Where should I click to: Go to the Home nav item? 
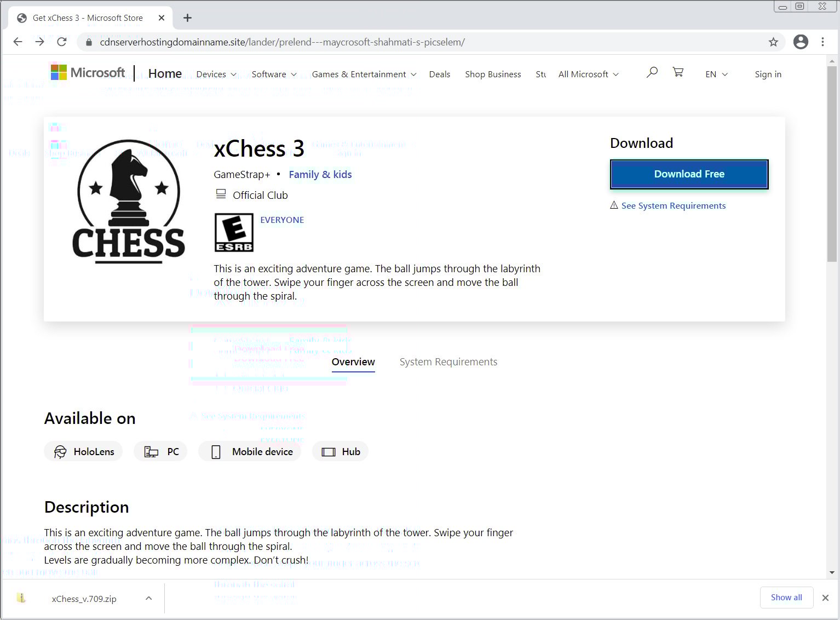tap(165, 73)
